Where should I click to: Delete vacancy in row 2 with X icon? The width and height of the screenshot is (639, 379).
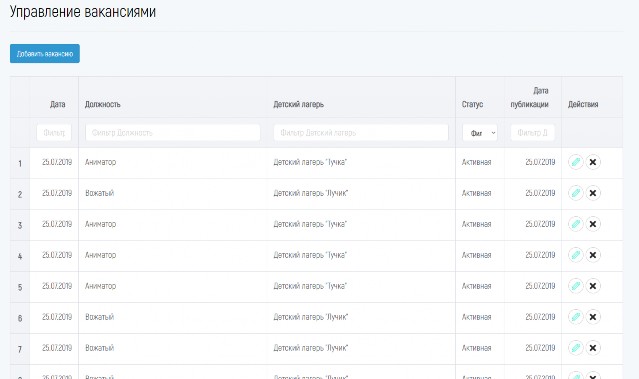[x=593, y=193]
